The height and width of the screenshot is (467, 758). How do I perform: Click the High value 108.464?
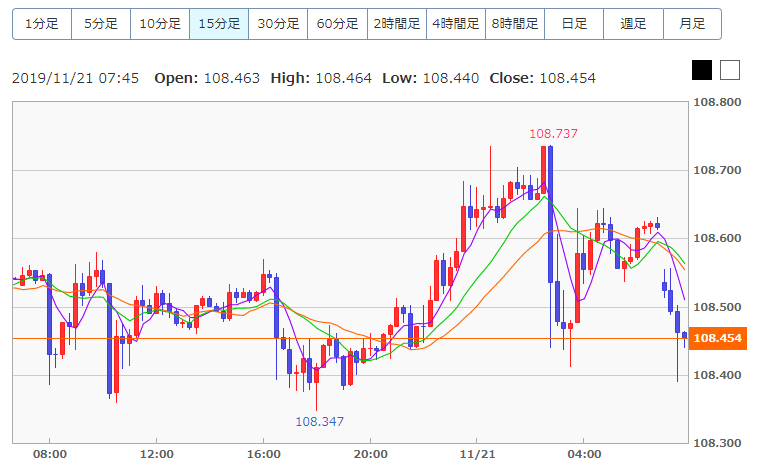pyautogui.click(x=344, y=78)
